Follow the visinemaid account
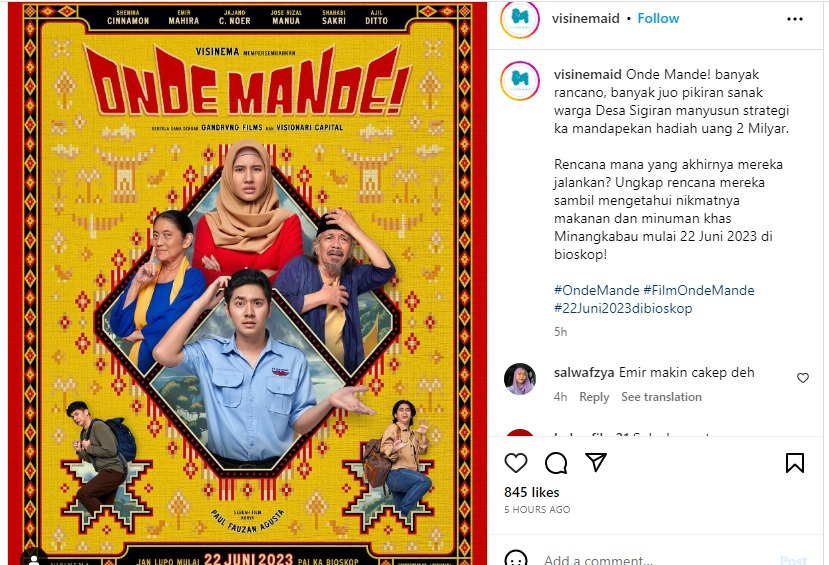The image size is (829, 565). click(x=658, y=18)
